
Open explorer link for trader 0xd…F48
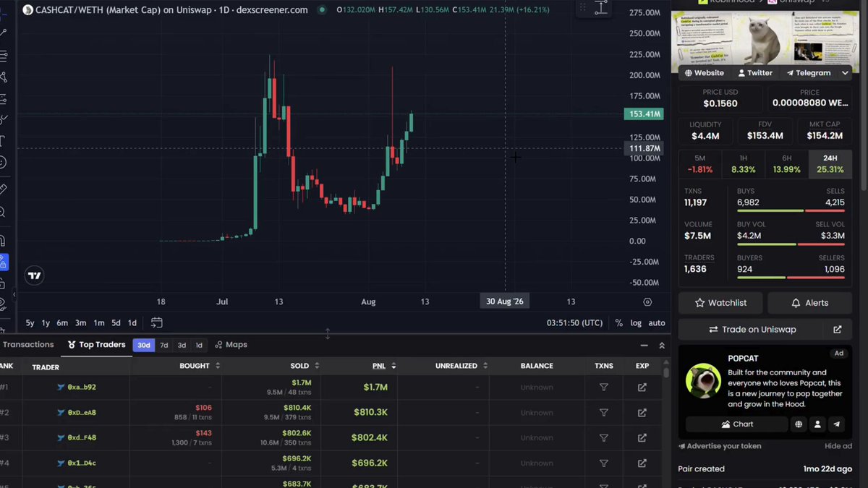click(x=642, y=438)
